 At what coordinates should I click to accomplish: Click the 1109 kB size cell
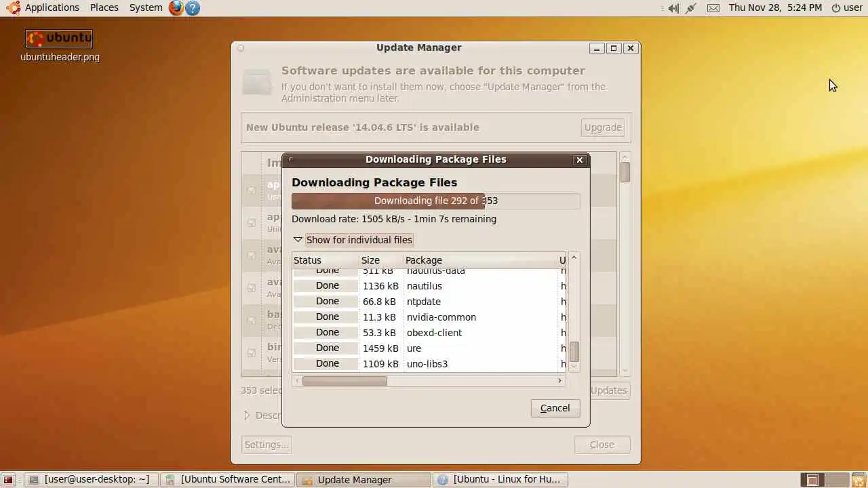[380, 364]
